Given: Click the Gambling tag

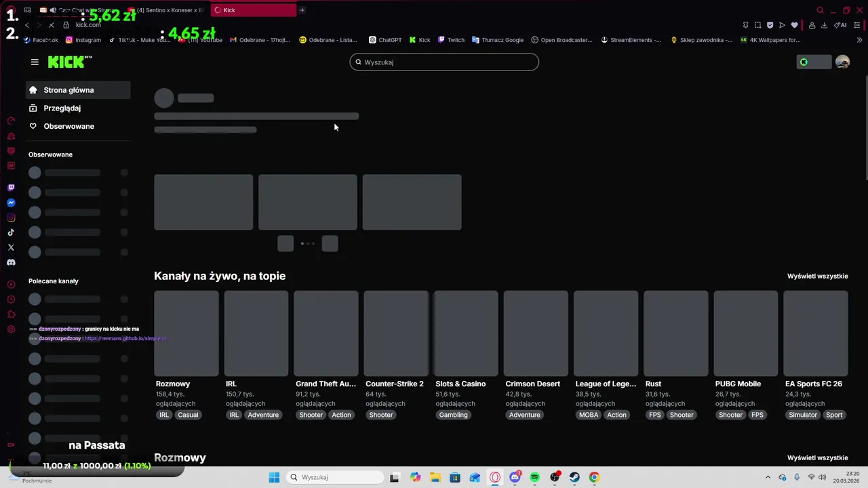Looking at the screenshot, I should [x=453, y=415].
